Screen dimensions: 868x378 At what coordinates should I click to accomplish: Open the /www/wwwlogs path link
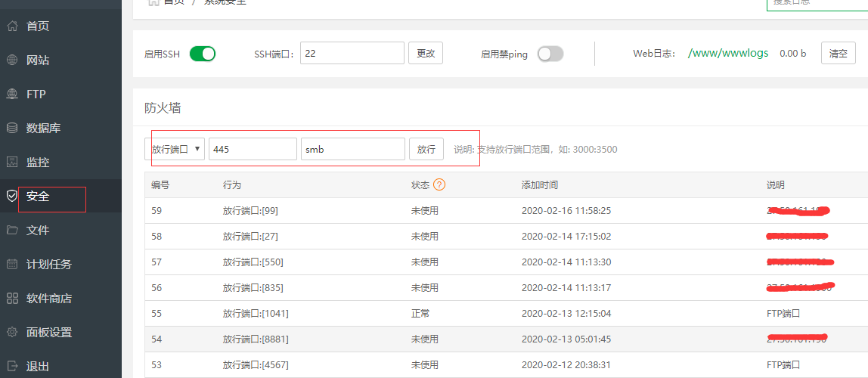(728, 54)
